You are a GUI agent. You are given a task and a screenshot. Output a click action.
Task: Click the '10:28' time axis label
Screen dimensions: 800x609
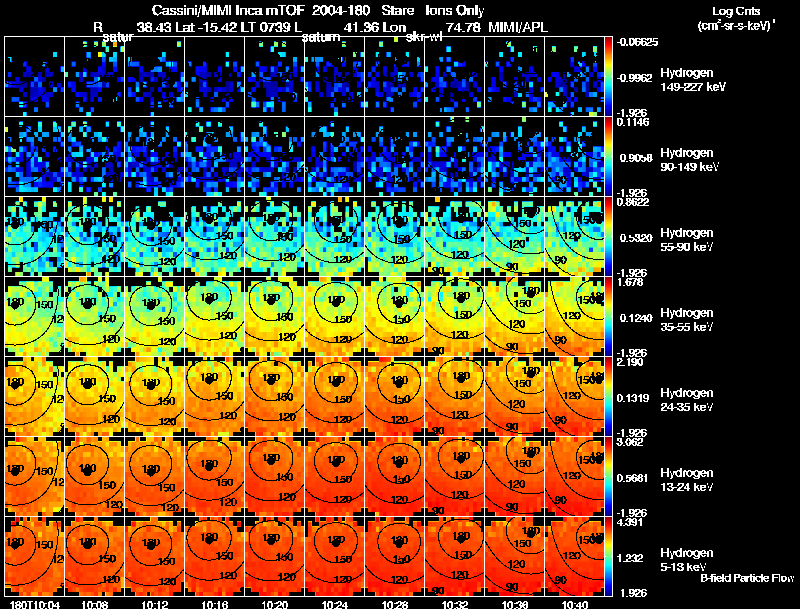point(394,605)
